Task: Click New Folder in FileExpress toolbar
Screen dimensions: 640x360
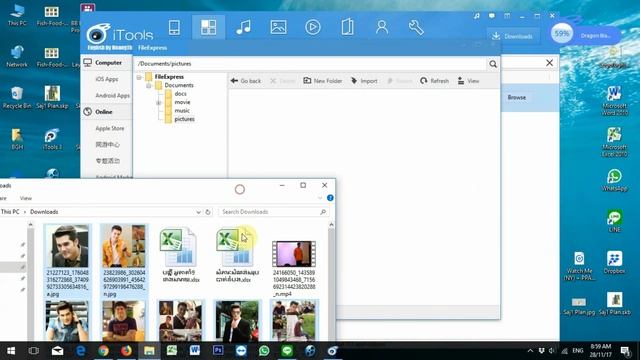Action: pos(322,81)
